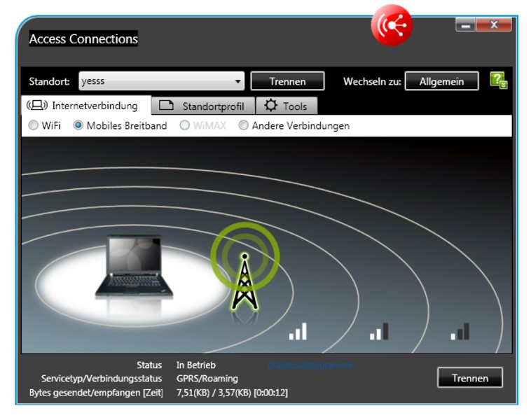Select the WiFi radio button
531x420 pixels.
pos(33,125)
